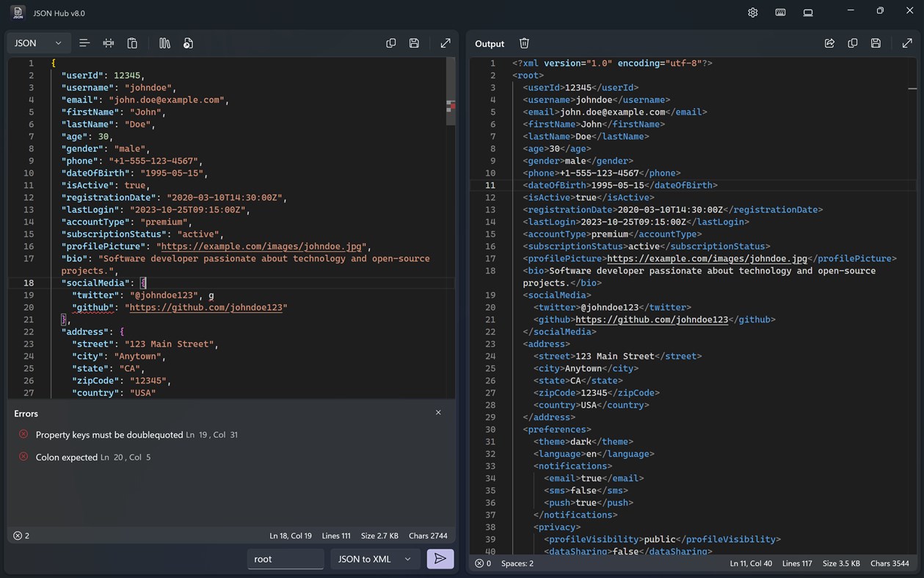Open the JSON language dropdown
924x578 pixels.
point(39,43)
